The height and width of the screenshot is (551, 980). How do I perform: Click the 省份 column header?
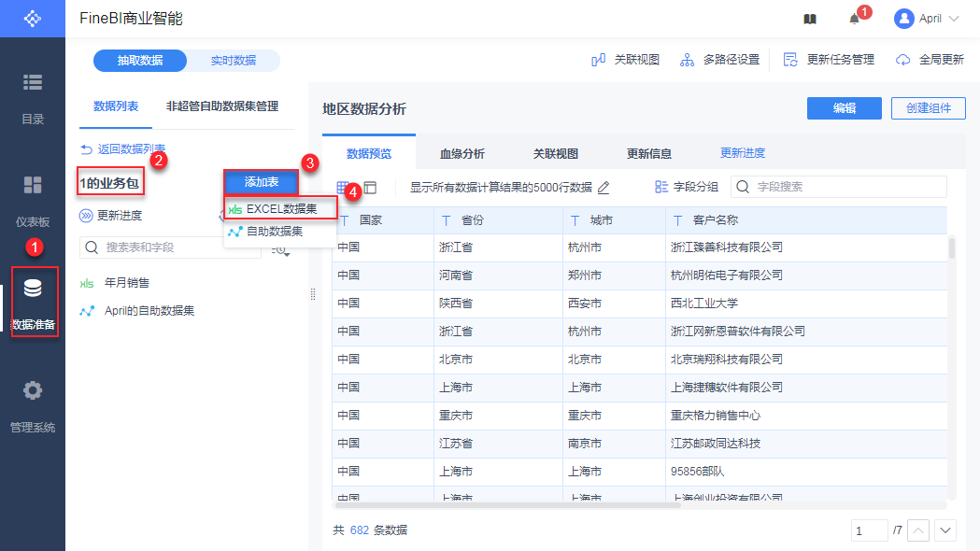[x=498, y=220]
